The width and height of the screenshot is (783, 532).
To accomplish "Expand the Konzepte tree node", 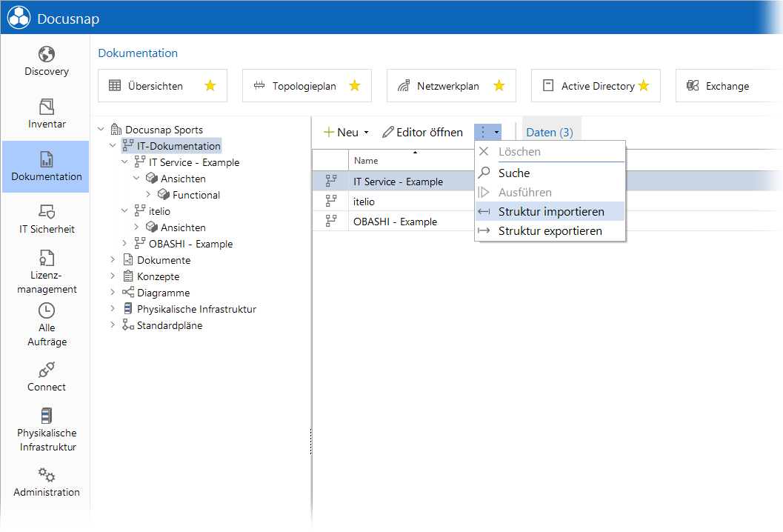I will [113, 276].
